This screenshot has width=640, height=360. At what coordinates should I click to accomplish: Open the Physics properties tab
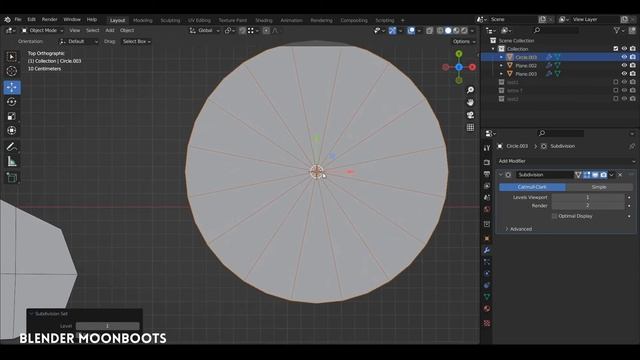coord(487,273)
